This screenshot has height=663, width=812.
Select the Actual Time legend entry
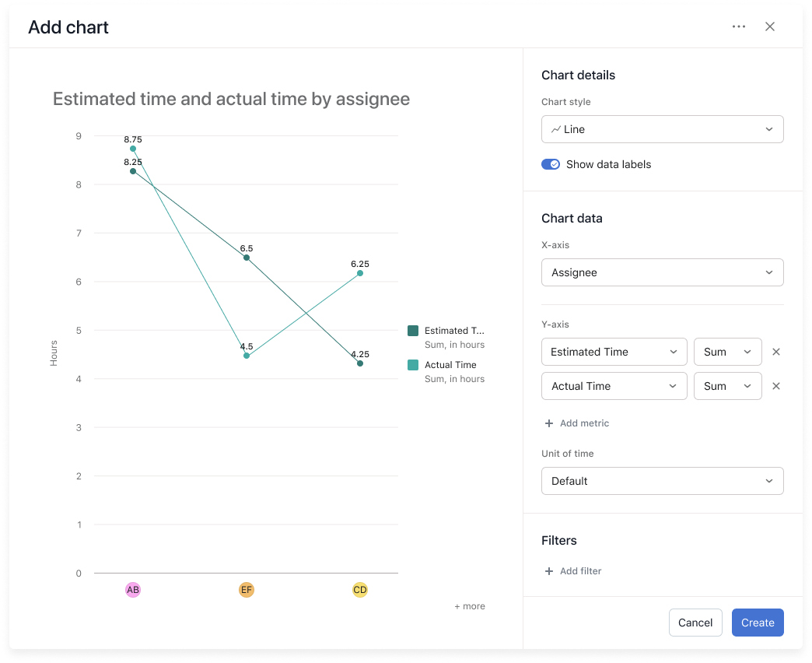coord(448,364)
